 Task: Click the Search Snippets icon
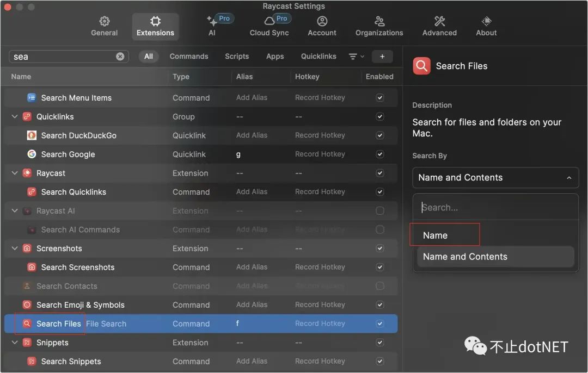click(32, 362)
